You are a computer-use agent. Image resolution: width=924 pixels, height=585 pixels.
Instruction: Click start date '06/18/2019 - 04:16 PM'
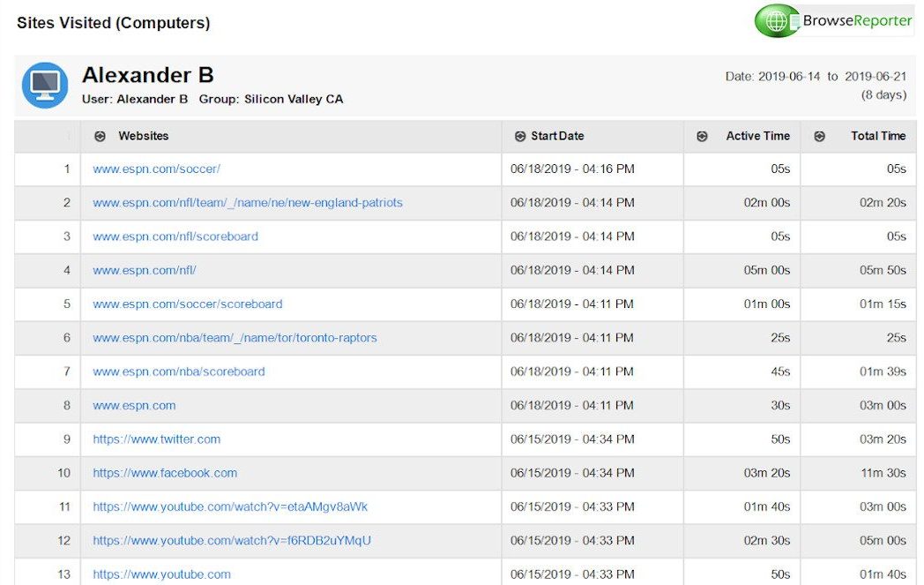[572, 169]
